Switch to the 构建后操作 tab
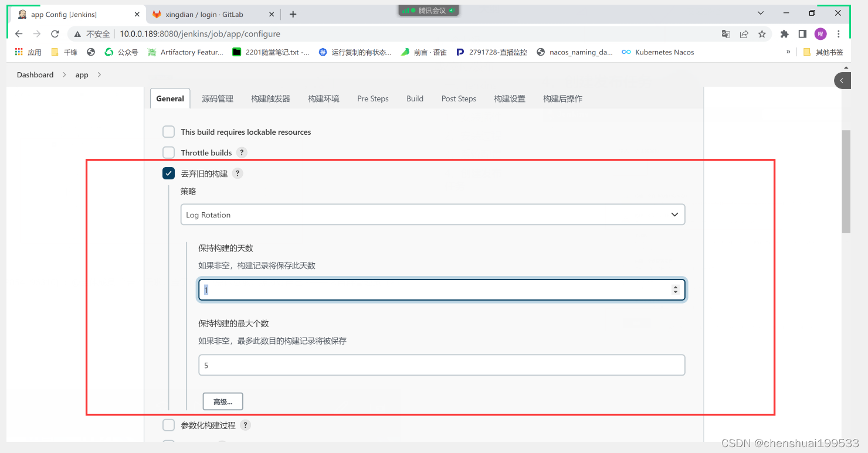The image size is (868, 453). 562,98
